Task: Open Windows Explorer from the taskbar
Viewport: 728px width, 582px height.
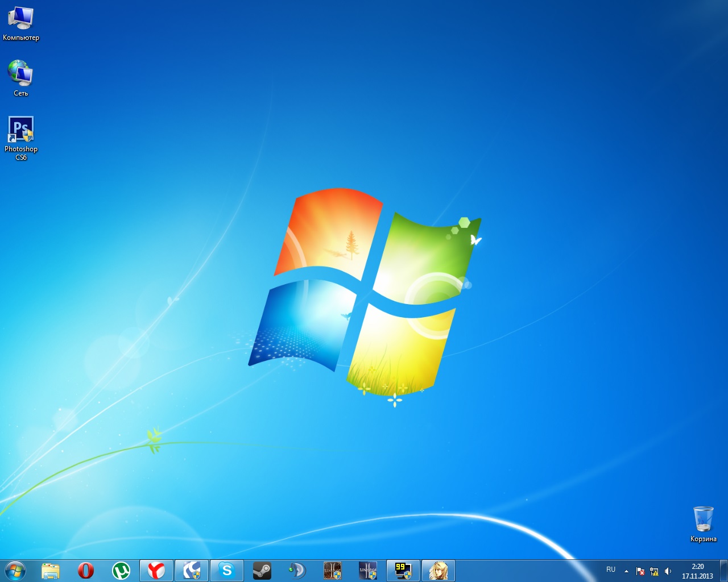Action: (x=51, y=571)
